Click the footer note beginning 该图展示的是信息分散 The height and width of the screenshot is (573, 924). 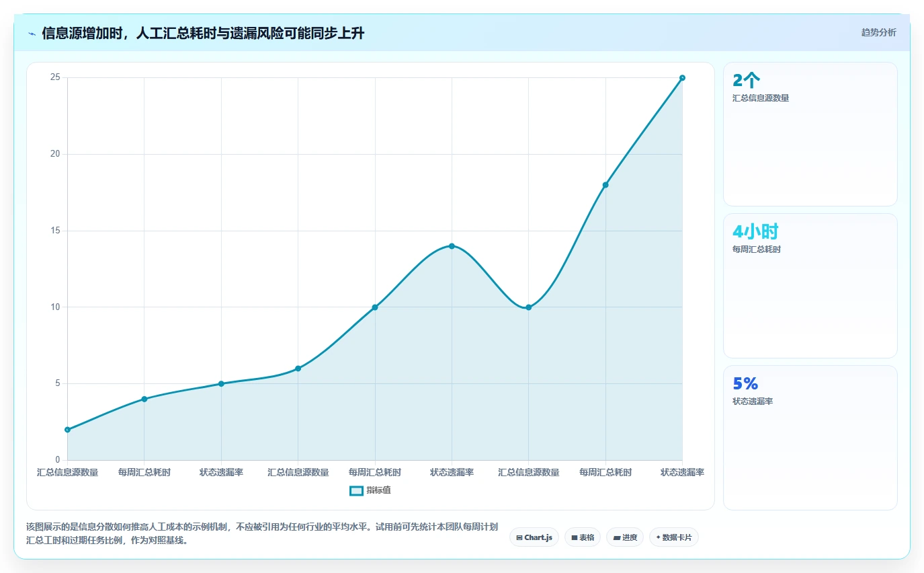click(x=262, y=533)
